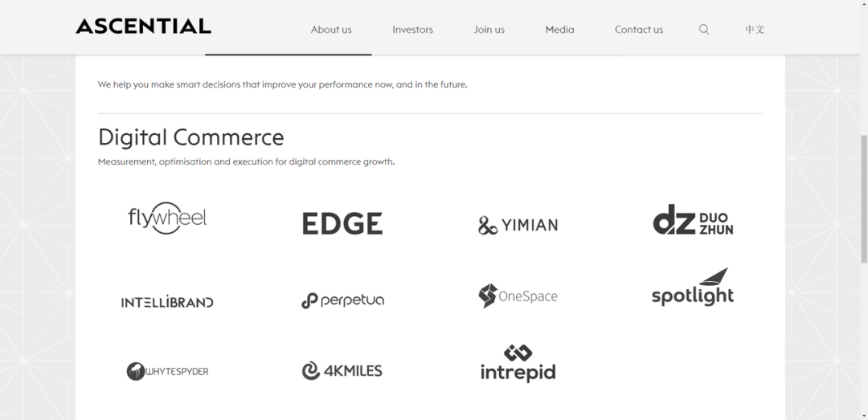Navigate to the Join us menu

pos(489,30)
